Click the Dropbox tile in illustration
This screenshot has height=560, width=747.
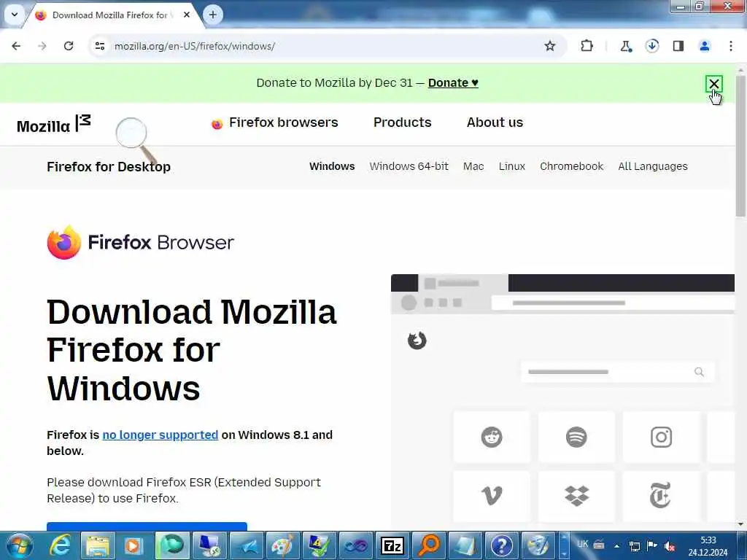(576, 496)
